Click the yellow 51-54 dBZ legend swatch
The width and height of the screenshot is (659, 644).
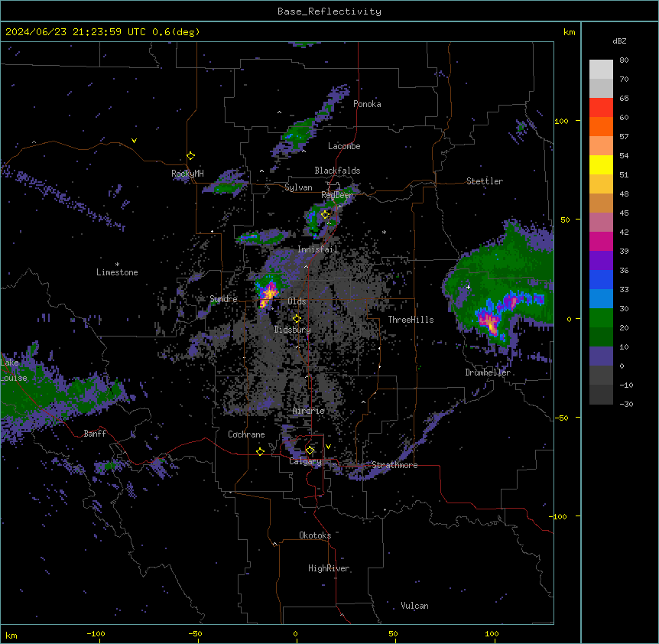pyautogui.click(x=601, y=164)
